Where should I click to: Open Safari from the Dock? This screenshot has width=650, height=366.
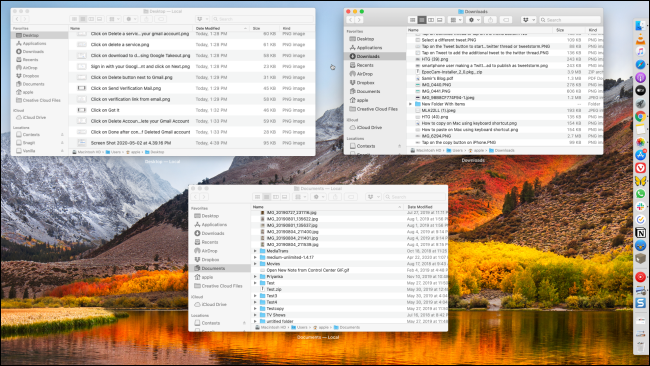[640, 65]
